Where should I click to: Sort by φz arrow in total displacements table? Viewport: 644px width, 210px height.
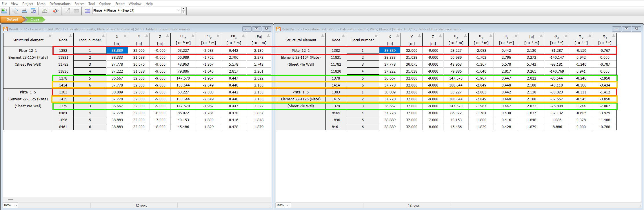click(614, 36)
